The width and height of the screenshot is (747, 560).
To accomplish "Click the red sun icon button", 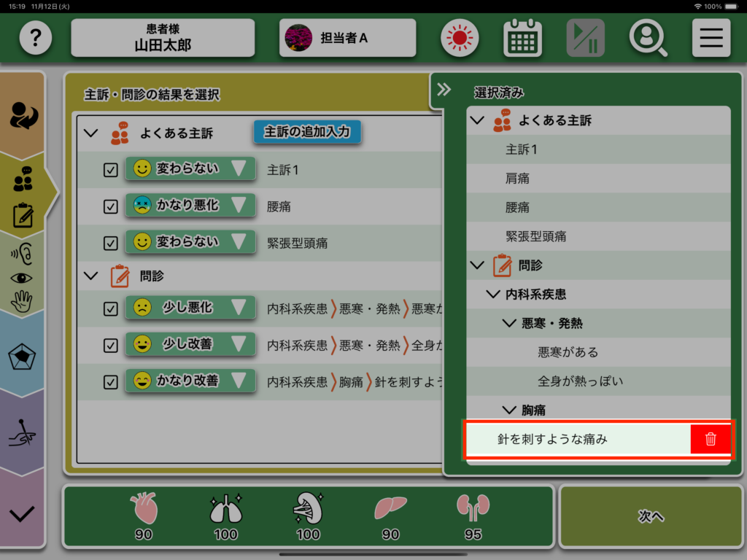I will [x=460, y=38].
